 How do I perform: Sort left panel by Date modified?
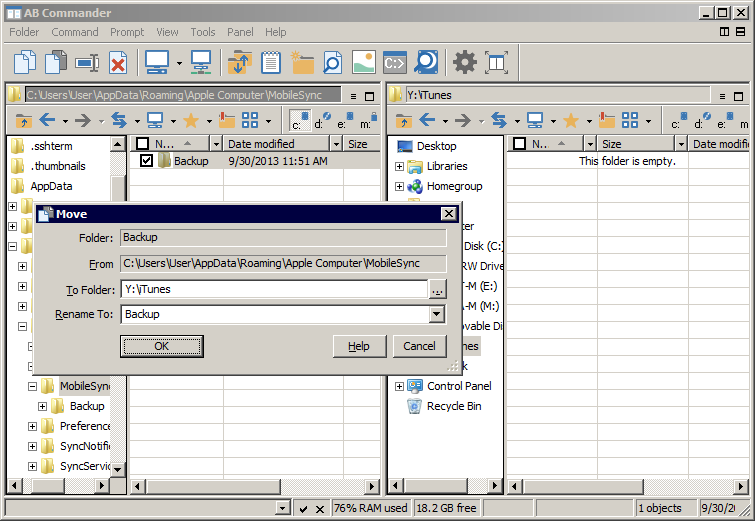tap(277, 143)
